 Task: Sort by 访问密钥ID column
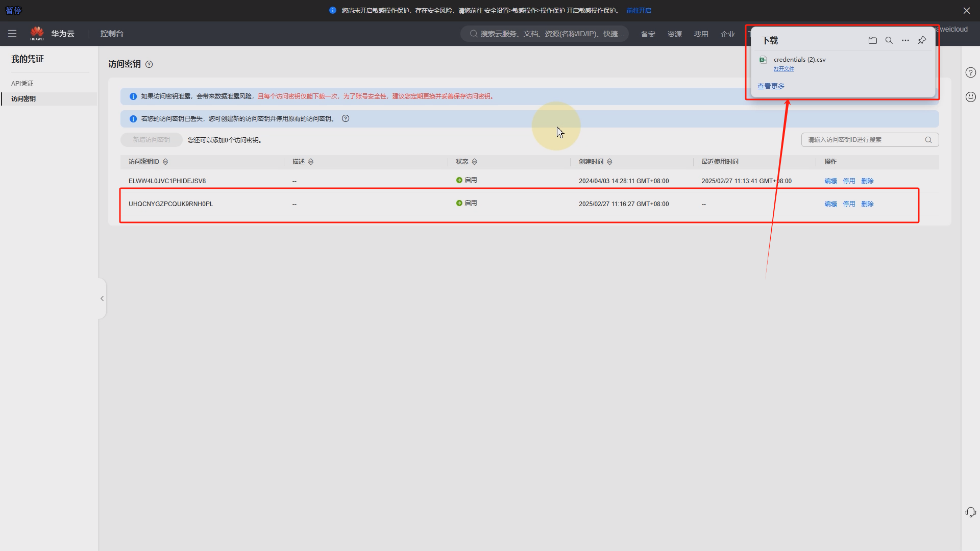click(165, 162)
